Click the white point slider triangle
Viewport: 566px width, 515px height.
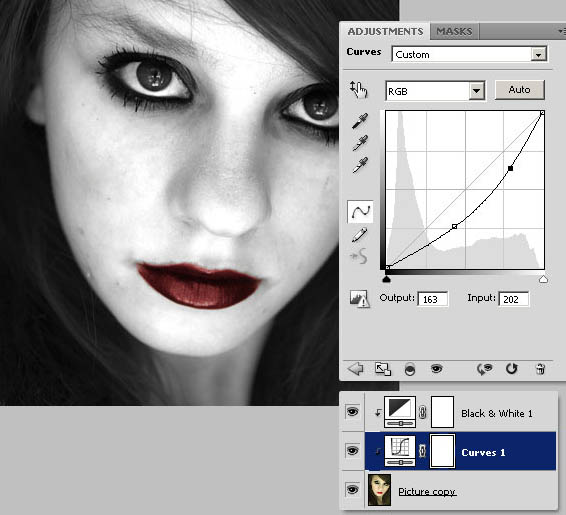point(543,279)
